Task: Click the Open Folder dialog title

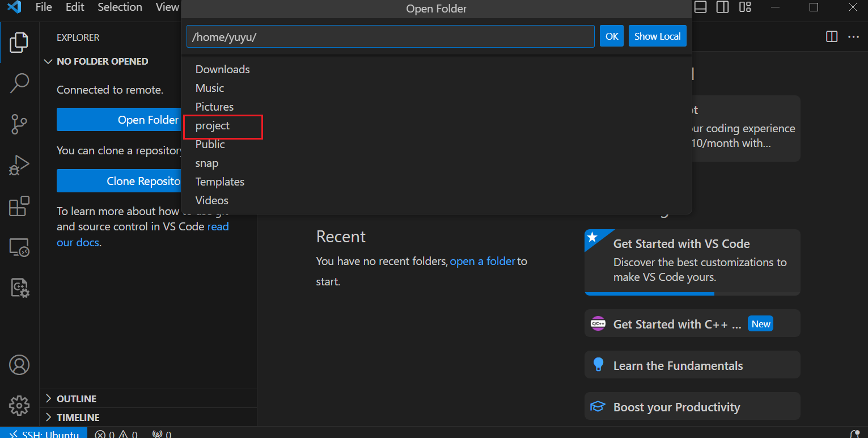Action: pos(437,9)
